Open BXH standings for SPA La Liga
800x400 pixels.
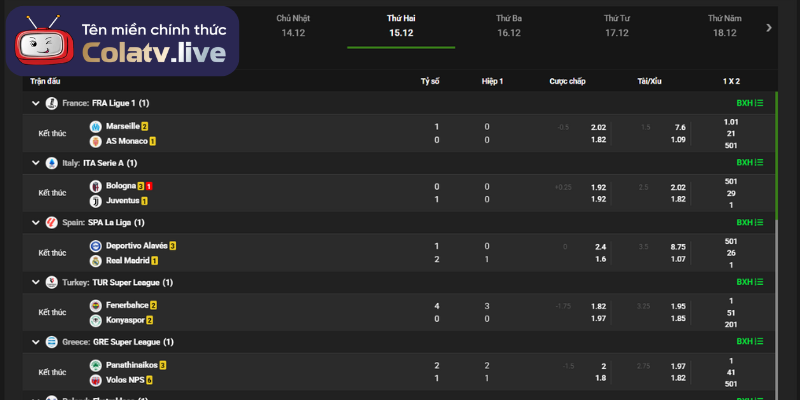[749, 223]
